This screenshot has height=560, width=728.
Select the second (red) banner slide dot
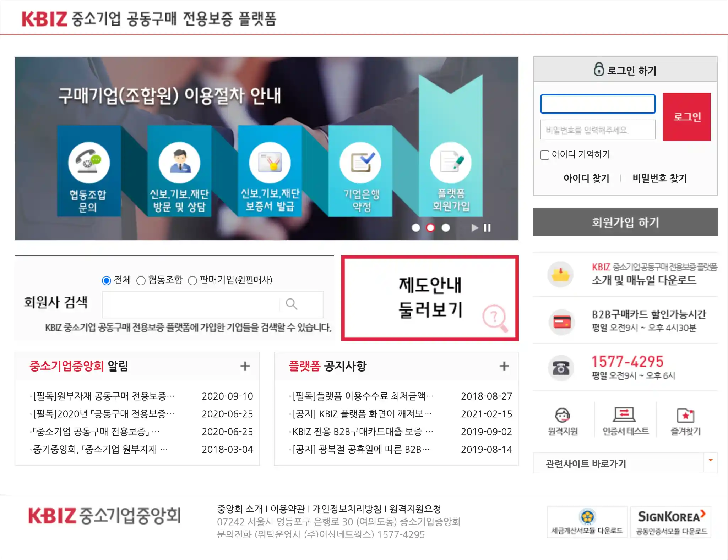click(430, 228)
